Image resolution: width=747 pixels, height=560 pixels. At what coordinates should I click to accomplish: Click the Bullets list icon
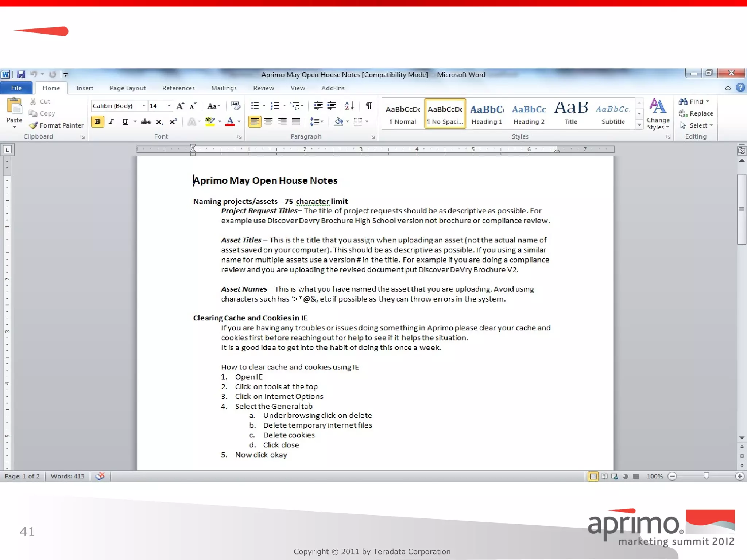(x=255, y=106)
